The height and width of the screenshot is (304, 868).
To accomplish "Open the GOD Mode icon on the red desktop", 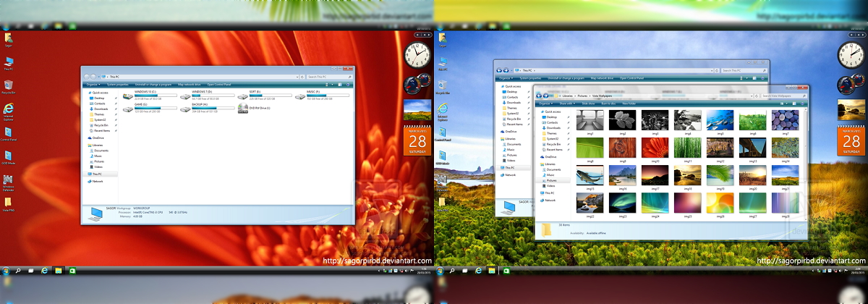I will [9, 158].
